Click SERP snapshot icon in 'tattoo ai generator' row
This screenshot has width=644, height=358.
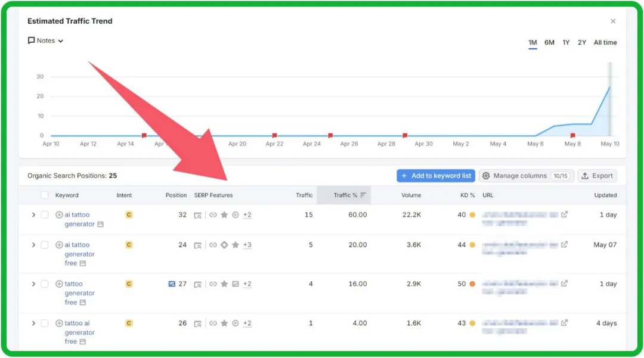pos(198,323)
